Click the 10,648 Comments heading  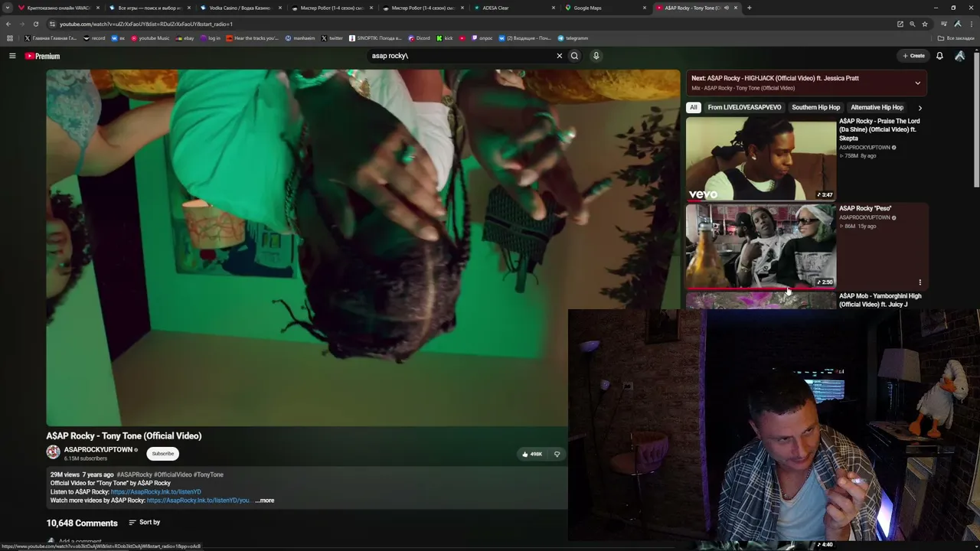pyautogui.click(x=82, y=523)
